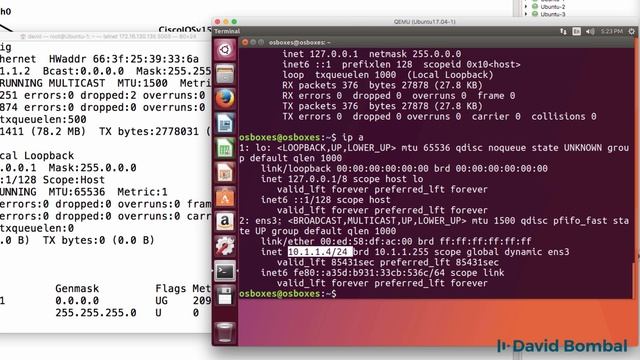640x360 pixels.
Task: Open Ubuntu Software from the launcher
Action: pos(225,198)
